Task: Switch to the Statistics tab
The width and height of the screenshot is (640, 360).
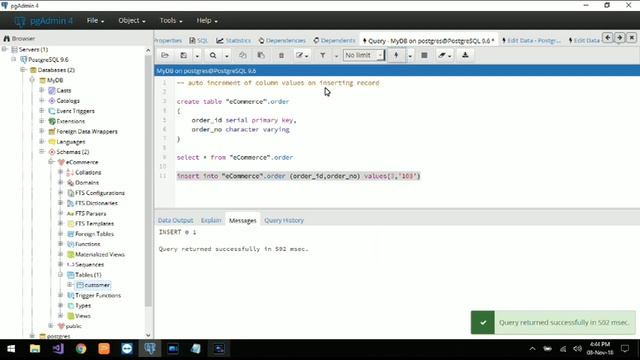Action: (233, 40)
